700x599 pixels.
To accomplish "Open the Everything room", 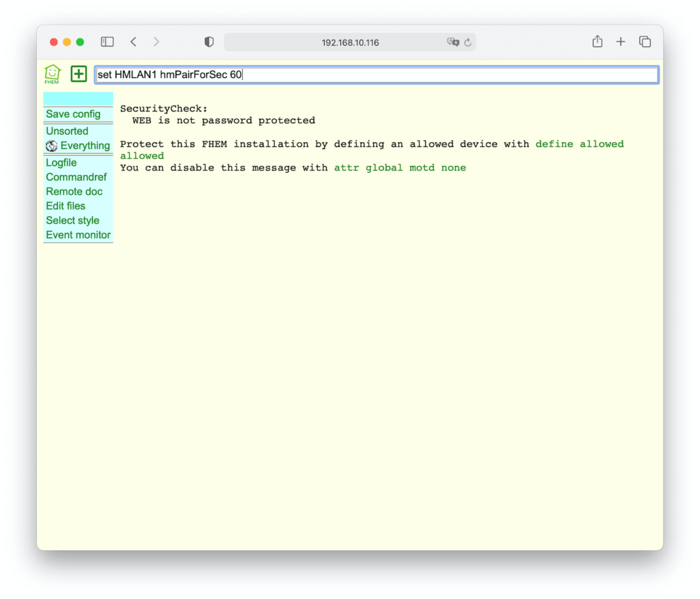I will point(85,146).
